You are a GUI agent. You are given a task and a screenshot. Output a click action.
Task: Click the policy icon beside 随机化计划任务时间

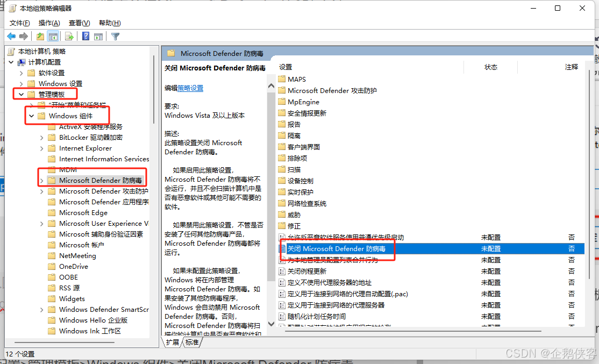pos(282,316)
